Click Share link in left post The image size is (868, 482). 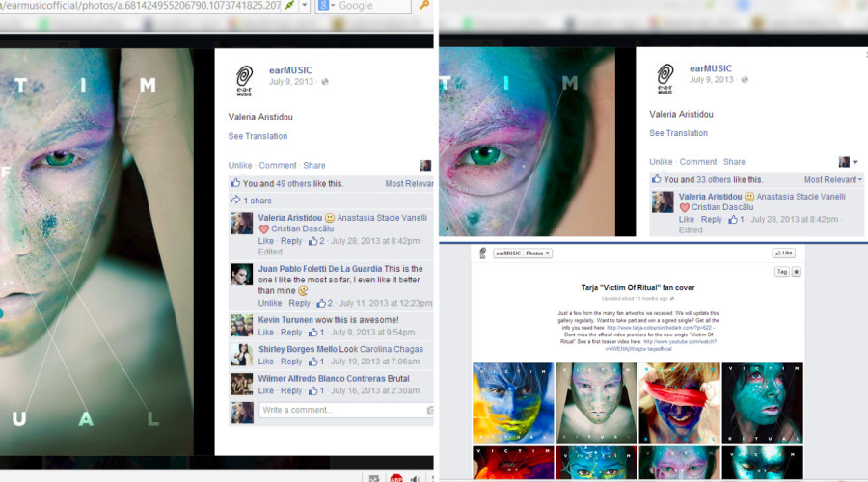tap(313, 165)
